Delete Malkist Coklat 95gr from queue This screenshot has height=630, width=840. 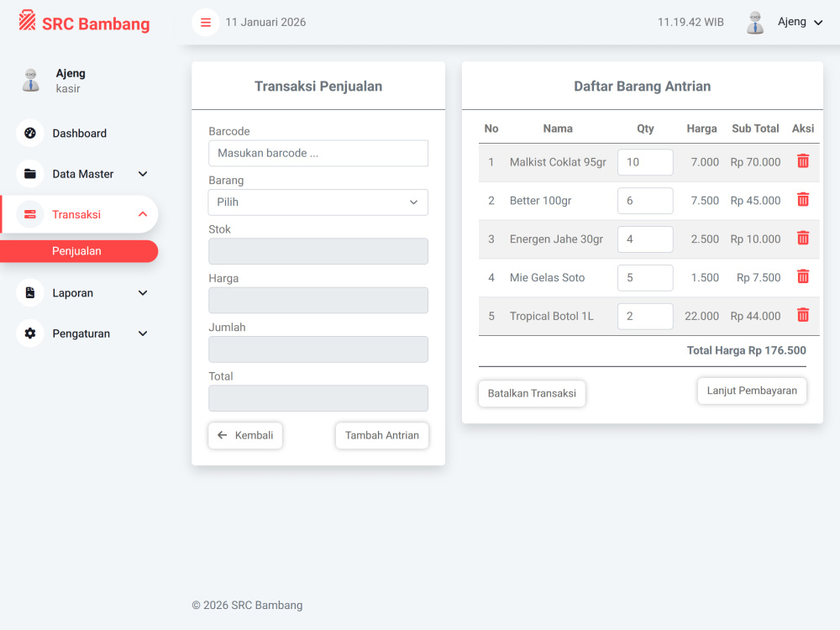(x=802, y=161)
